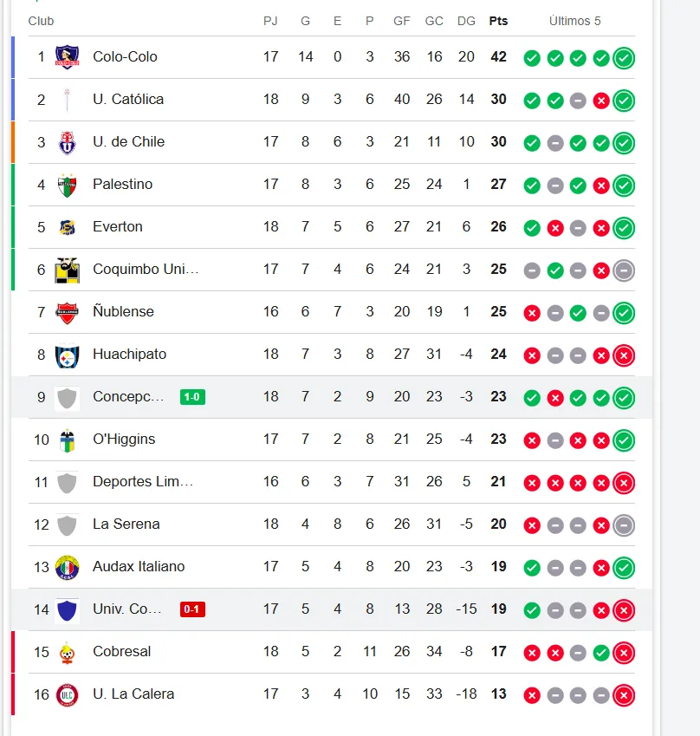Screen dimensions: 700x736
Task: Click the Colo-Colo club crest
Action: click(x=67, y=57)
